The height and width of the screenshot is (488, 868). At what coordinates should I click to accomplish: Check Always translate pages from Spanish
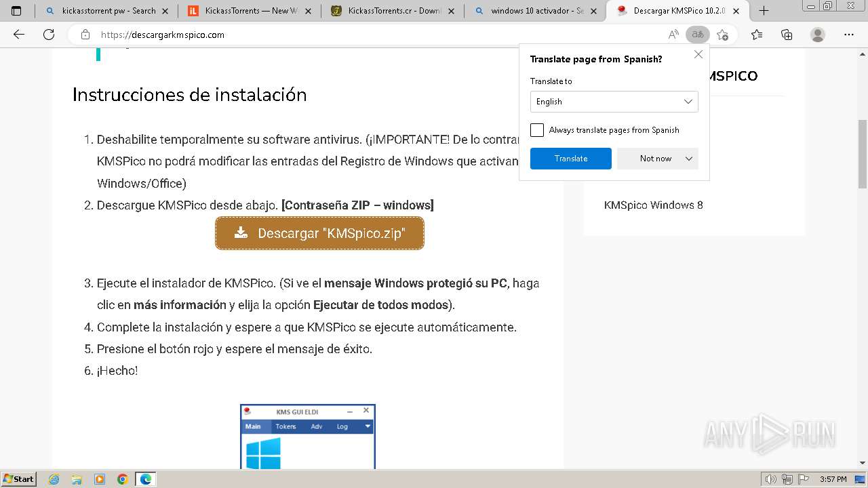(x=537, y=130)
